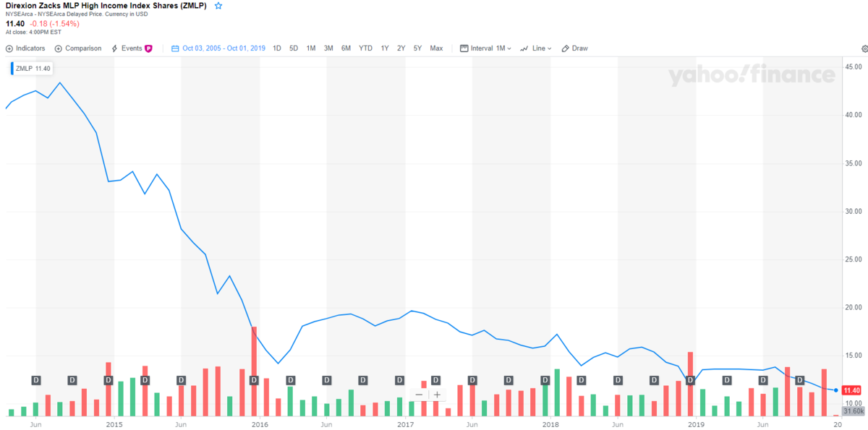Click the dividend D marker above the 2019 label

690,380
